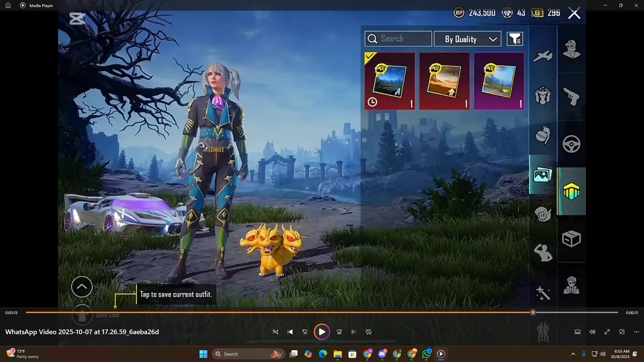Show hidden system tray icons
The width and height of the screenshot is (644, 362).
(x=573, y=354)
